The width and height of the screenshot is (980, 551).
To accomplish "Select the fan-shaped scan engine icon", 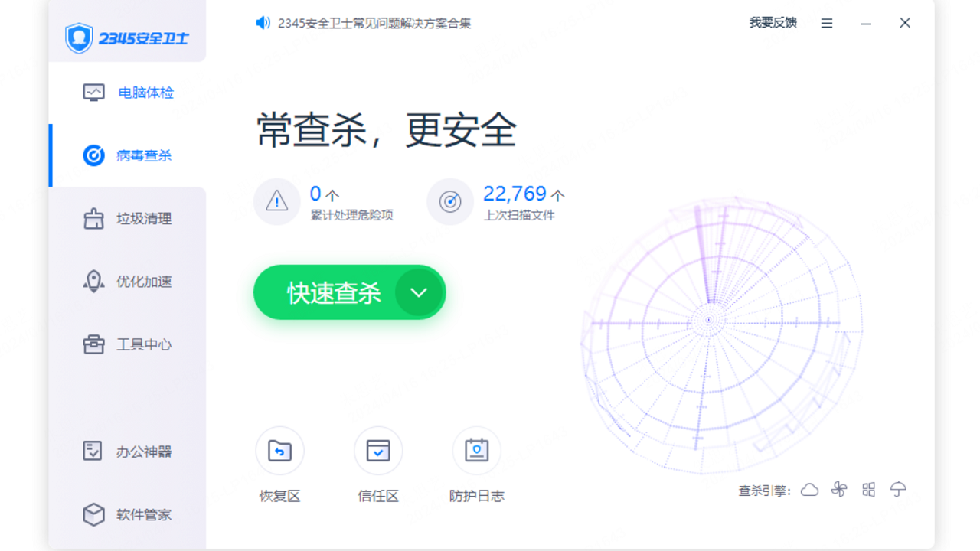I will (x=839, y=490).
